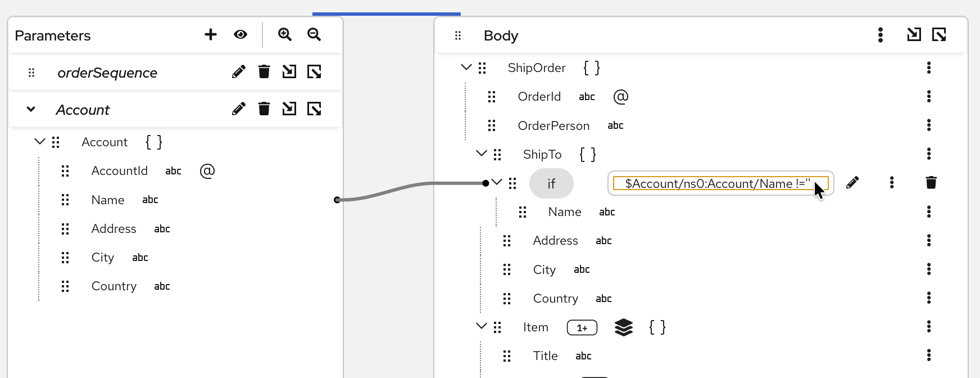Collapse the Account parameter section

coord(31,109)
